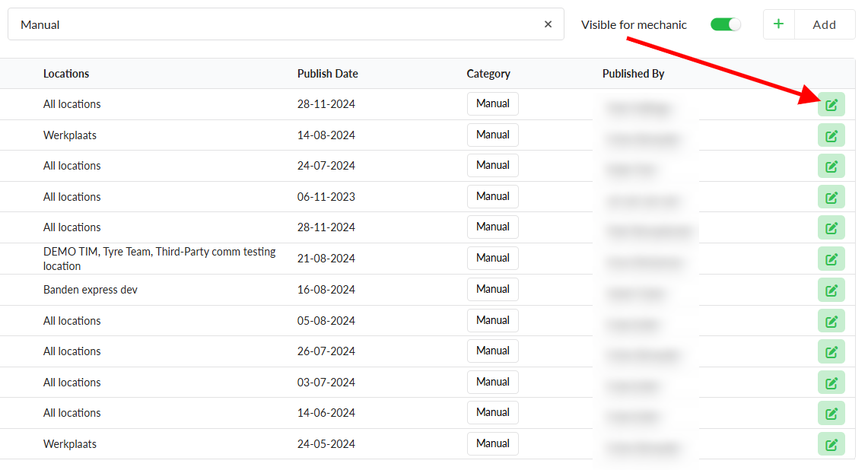Toggle Visible for mechanic switch
Image resolution: width=868 pixels, height=470 pixels.
click(x=725, y=24)
